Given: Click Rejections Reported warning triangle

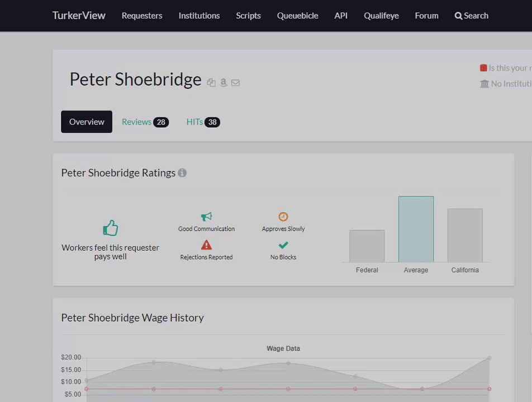Looking at the screenshot, I should coord(206,245).
